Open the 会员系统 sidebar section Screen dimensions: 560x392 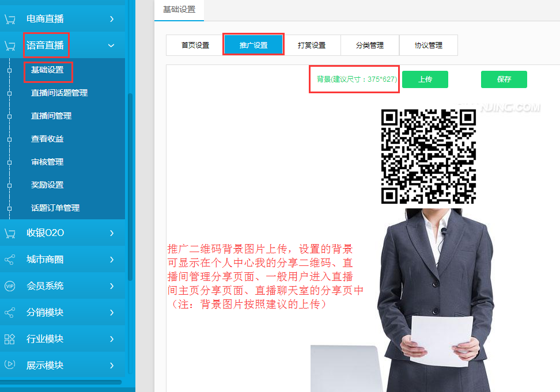coord(62,286)
